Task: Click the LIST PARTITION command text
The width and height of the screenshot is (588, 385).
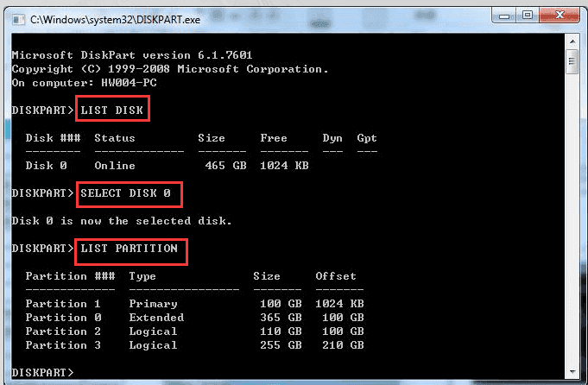Action: tap(129, 249)
